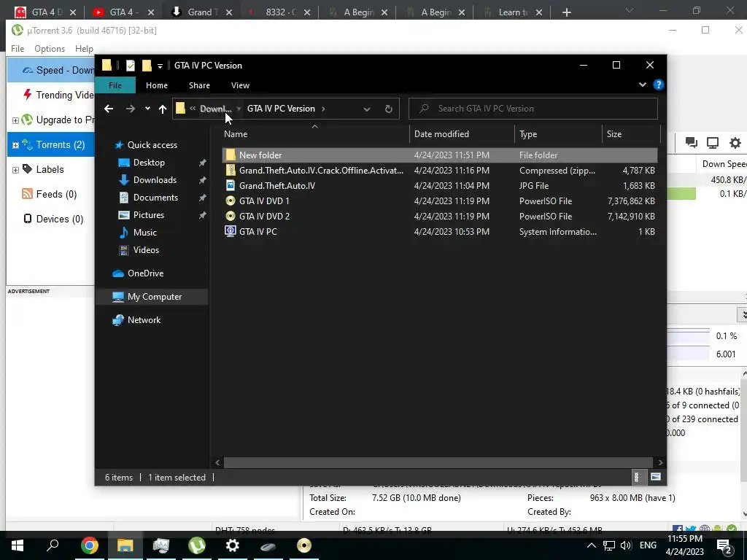Select the Grand.Theft.Auto.IV JPG file
The width and height of the screenshot is (747, 560).
[x=440, y=186]
